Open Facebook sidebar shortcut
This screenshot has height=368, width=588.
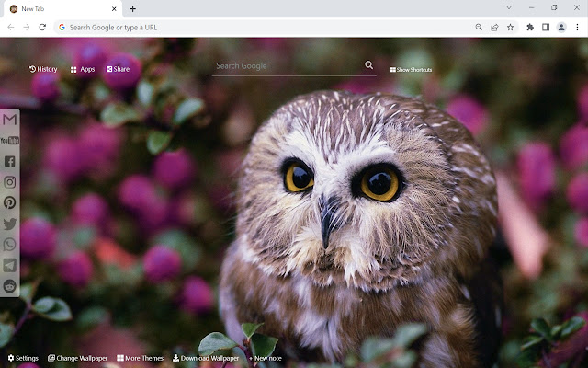click(x=10, y=162)
